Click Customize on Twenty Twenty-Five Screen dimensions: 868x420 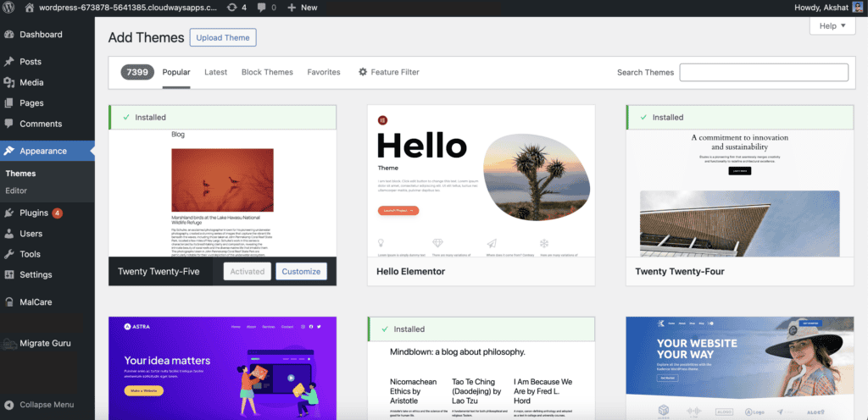tap(301, 271)
